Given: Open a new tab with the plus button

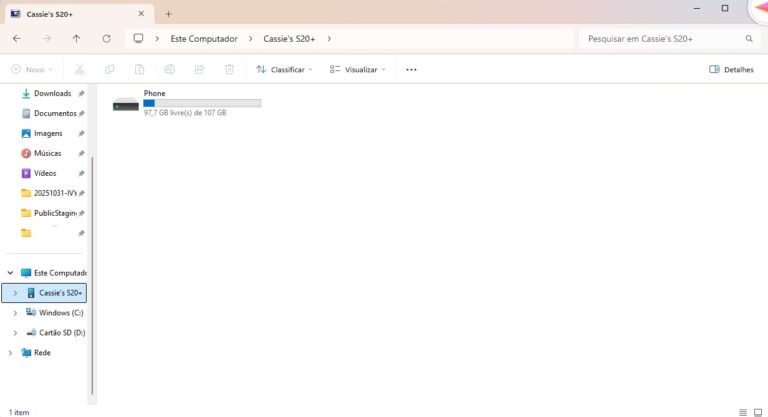Looking at the screenshot, I should [168, 14].
